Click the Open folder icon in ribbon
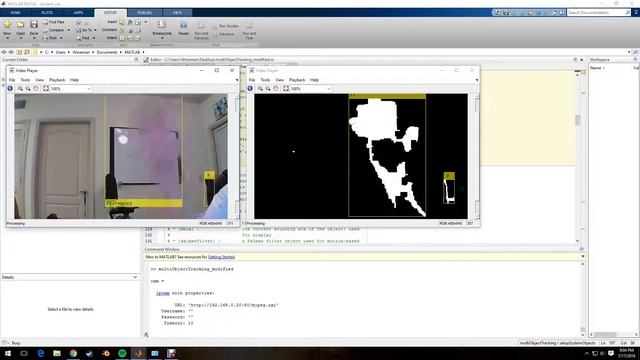This screenshot has height=360, width=640. pyautogui.click(x=20, y=24)
